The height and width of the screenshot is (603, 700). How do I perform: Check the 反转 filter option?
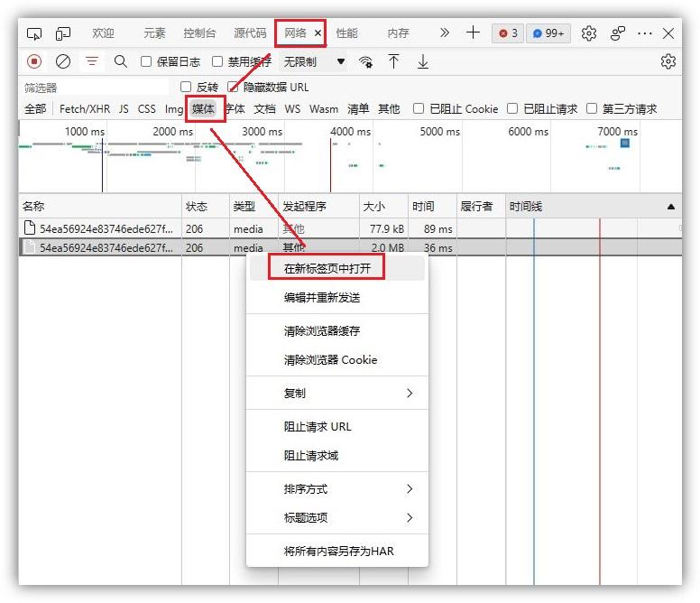tap(186, 87)
